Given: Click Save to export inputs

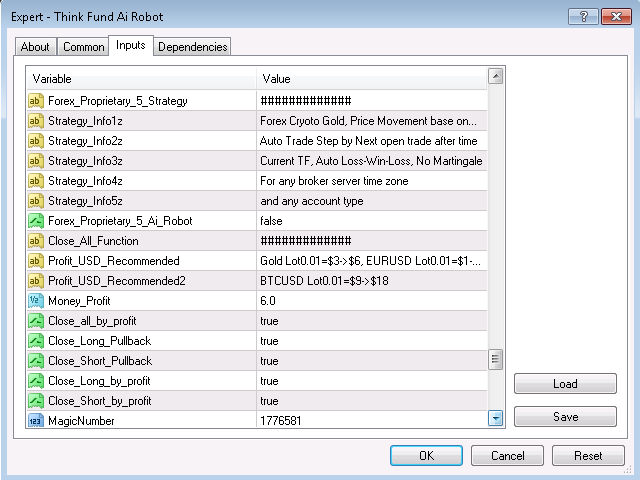Looking at the screenshot, I should (565, 417).
